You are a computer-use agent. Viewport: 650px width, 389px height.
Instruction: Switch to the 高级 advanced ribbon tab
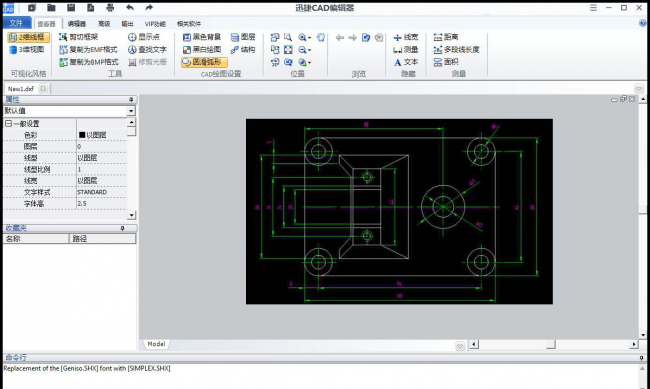pos(104,24)
